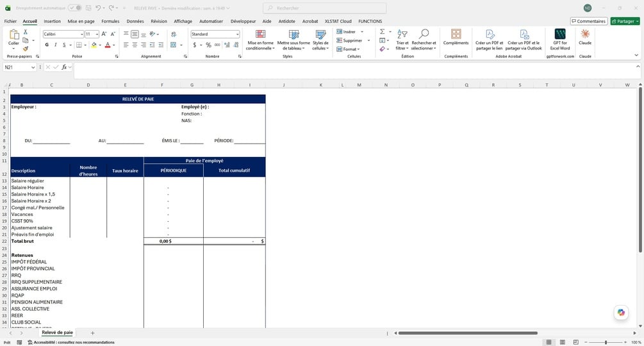This screenshot has height=346, width=644.
Task: Click the insert function fx icon
Action: (x=64, y=67)
